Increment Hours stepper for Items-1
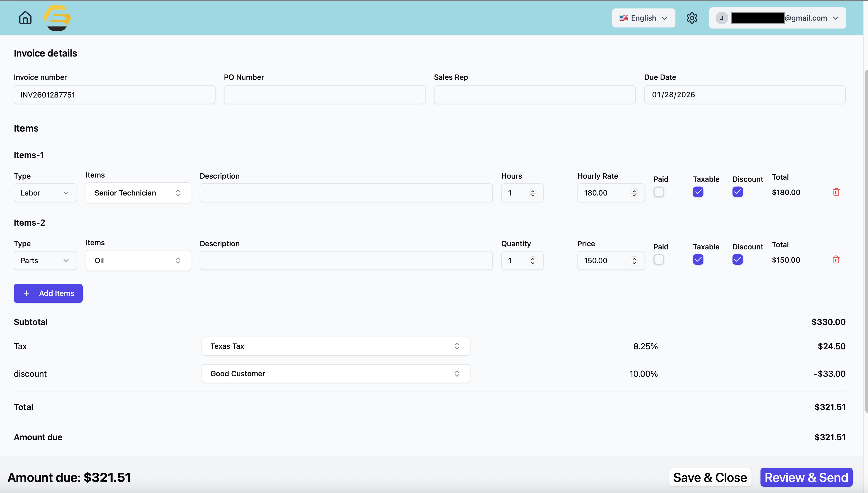This screenshot has height=493, width=868. click(x=533, y=191)
